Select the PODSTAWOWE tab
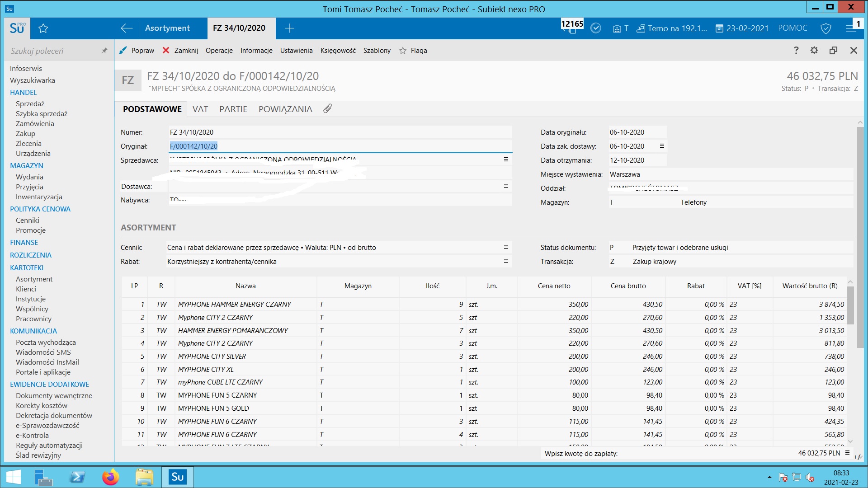Image resolution: width=868 pixels, height=488 pixels. (152, 109)
